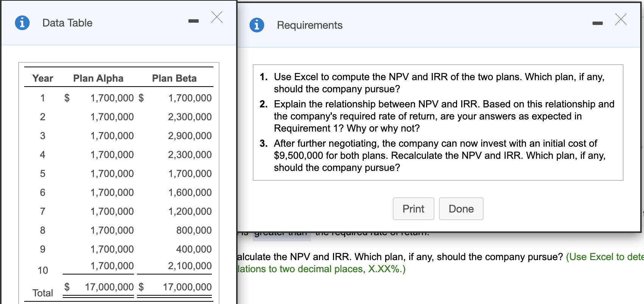Click the year 10 row label
644x304 pixels.
tap(43, 270)
